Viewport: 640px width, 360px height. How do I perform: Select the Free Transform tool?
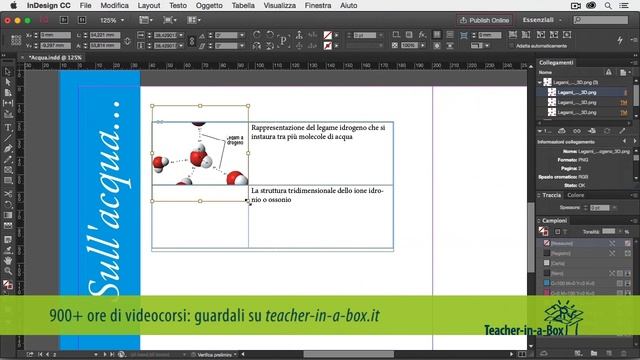pos(8,204)
